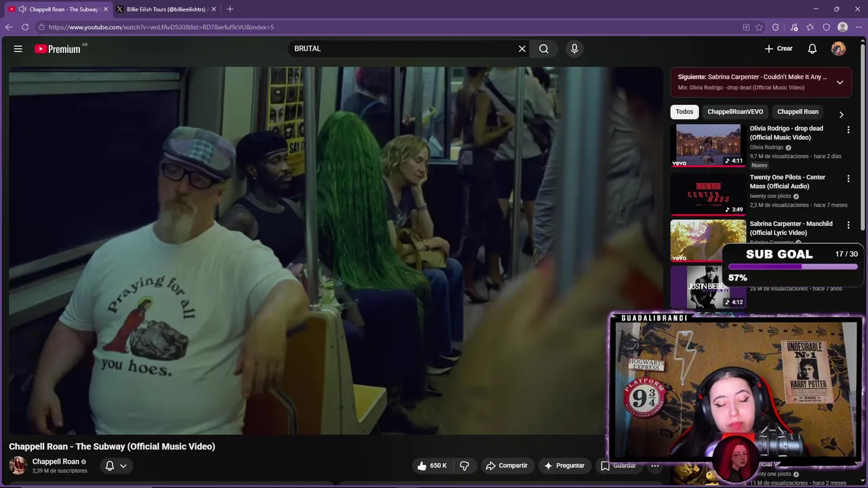Play Sabrina Carpenter Manchild thumbnail
The height and width of the screenshot is (488, 868).
(x=708, y=240)
